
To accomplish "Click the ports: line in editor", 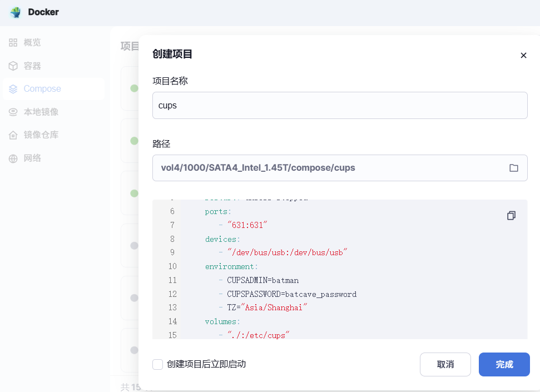I will (x=218, y=211).
